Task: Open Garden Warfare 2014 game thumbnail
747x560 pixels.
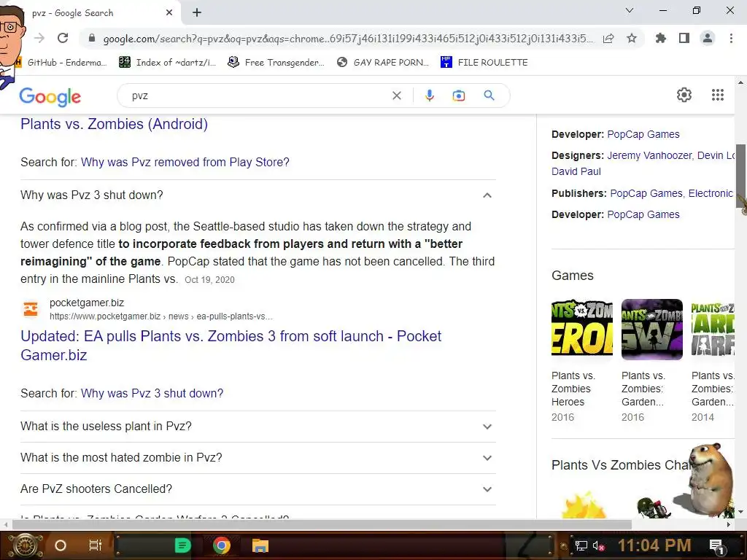Action: pos(713,330)
